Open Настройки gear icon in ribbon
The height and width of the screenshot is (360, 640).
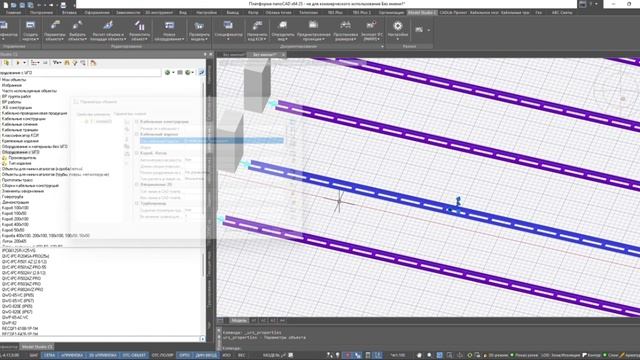(x=398, y=26)
